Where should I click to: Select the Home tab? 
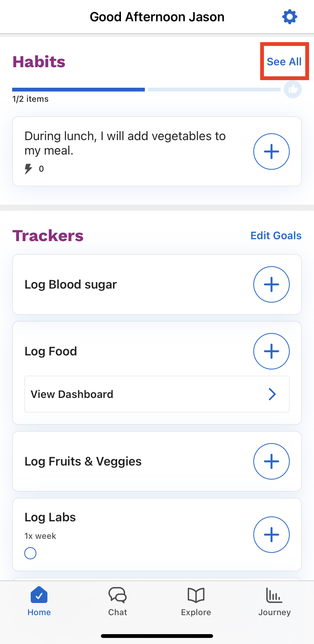39,602
